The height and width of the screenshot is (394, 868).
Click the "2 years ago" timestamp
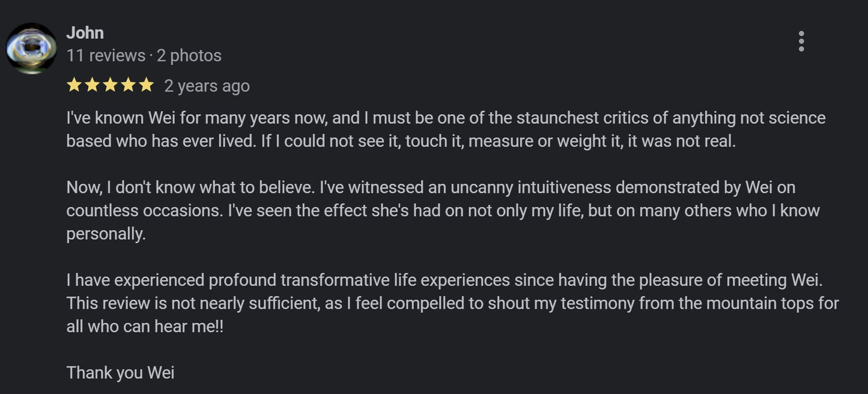pos(207,86)
